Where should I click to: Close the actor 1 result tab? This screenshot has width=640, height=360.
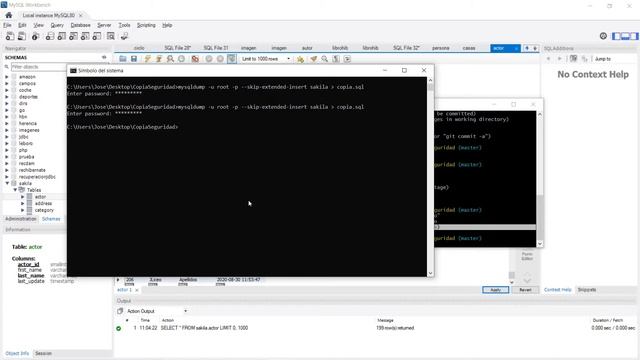[x=137, y=290]
